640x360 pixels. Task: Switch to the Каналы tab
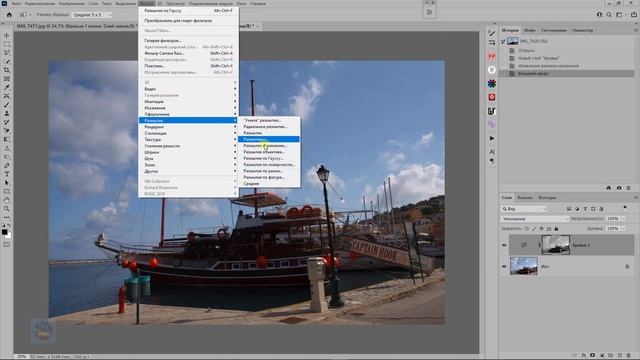click(x=525, y=198)
